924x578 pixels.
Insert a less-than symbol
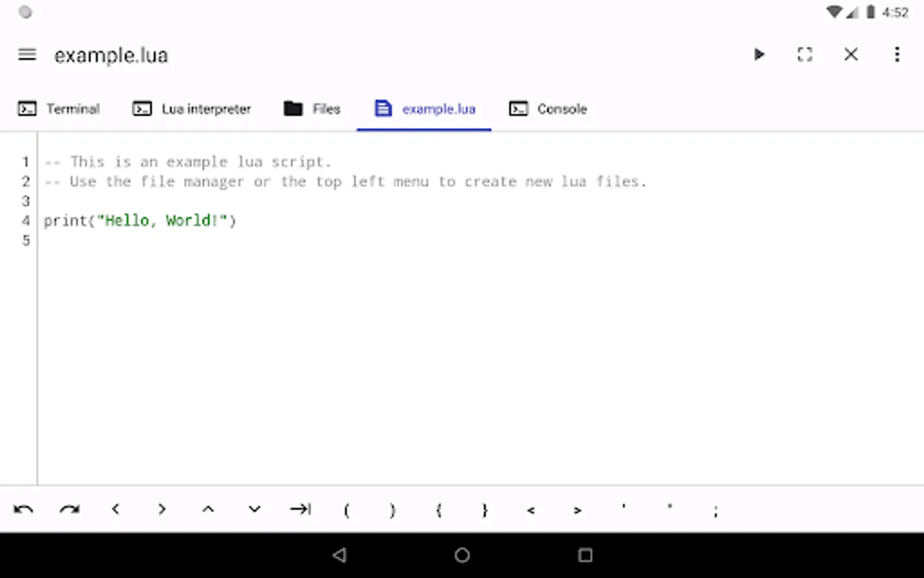point(531,511)
